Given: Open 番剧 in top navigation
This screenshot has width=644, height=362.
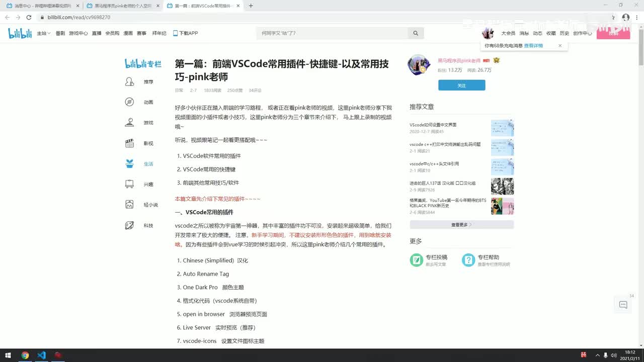Looking at the screenshot, I should coord(60,33).
